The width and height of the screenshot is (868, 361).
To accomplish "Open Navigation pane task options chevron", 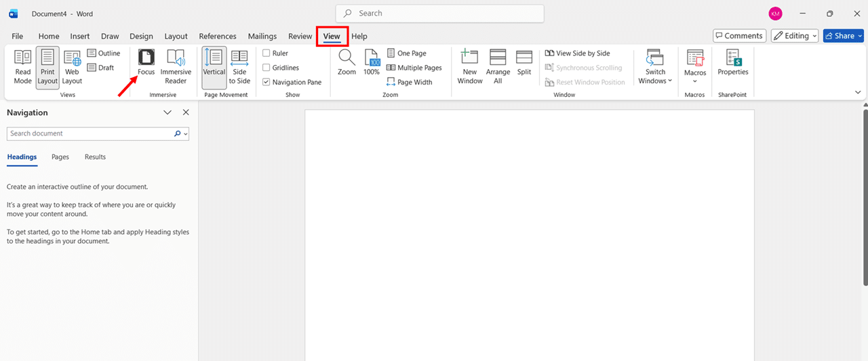I will click(x=167, y=112).
